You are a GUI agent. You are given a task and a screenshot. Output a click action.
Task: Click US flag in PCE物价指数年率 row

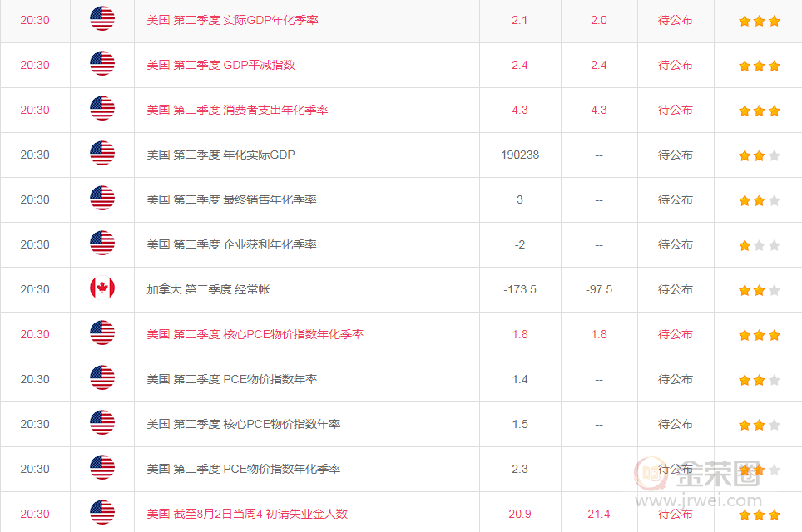pyautogui.click(x=102, y=378)
